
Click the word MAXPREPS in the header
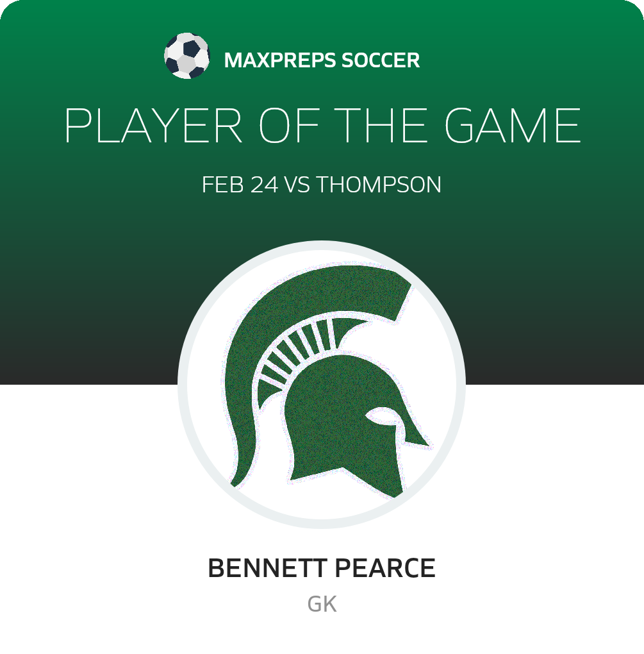click(279, 60)
